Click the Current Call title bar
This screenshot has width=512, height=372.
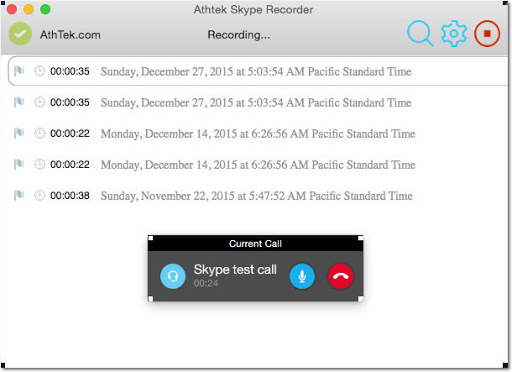255,243
